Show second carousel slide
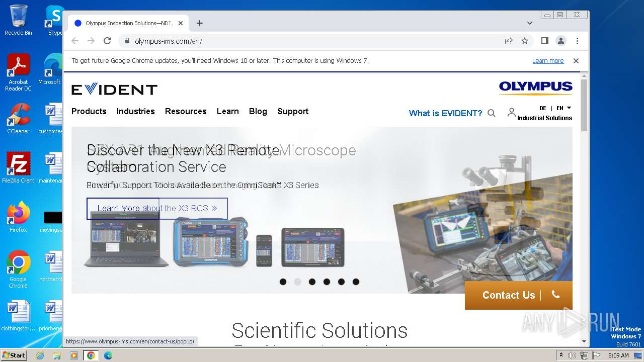Screen dimensions: 644x362 [x=297, y=282]
